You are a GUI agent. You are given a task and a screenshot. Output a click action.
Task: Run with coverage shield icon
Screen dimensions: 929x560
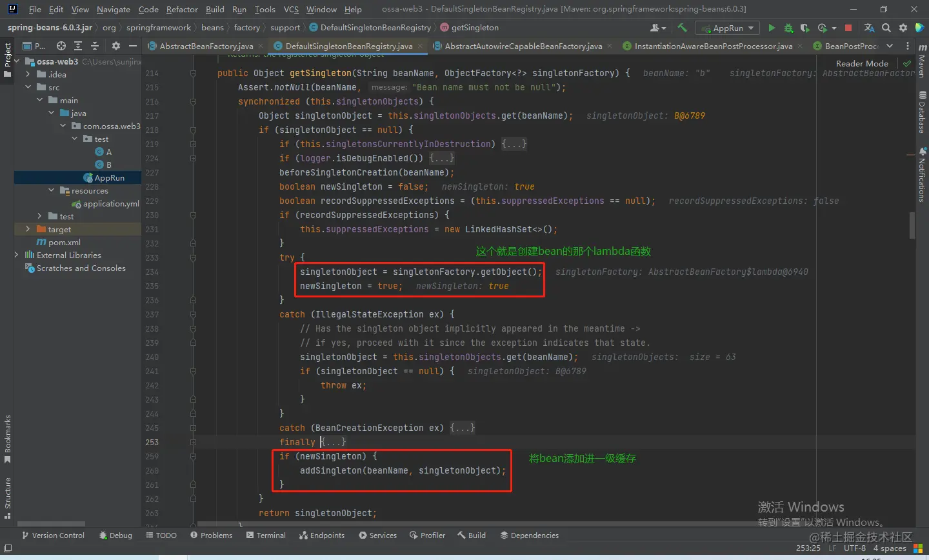pos(804,28)
